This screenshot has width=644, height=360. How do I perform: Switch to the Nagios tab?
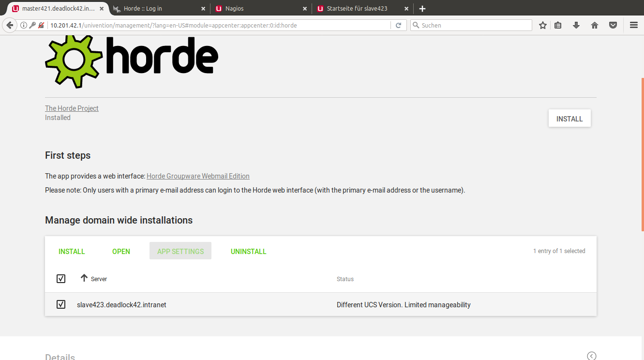click(x=234, y=9)
